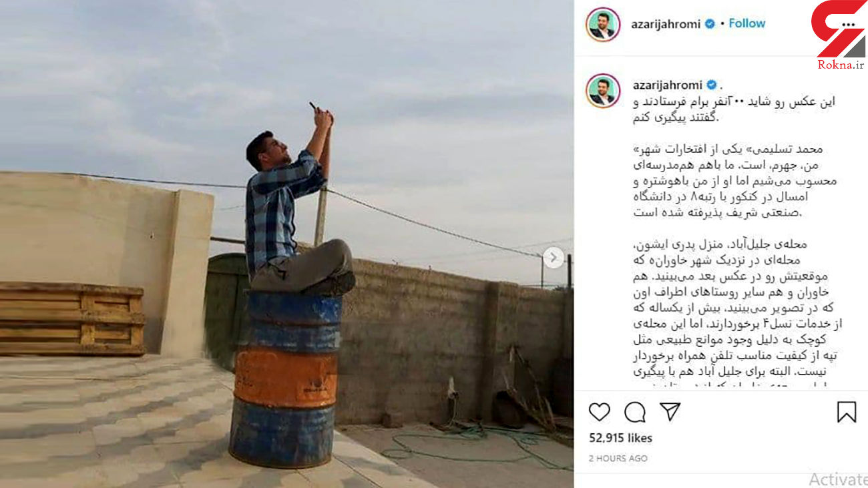Share the post via paper plane icon

tap(670, 411)
